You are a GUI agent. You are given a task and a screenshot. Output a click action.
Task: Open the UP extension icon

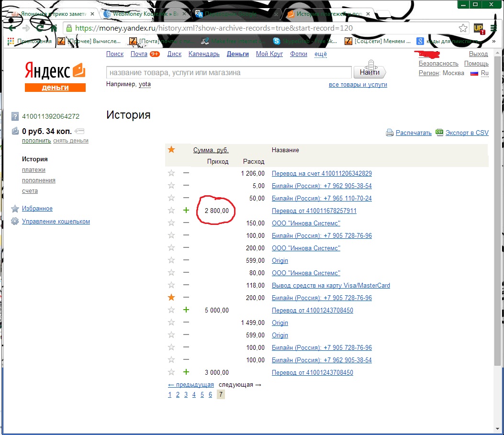coord(479,28)
